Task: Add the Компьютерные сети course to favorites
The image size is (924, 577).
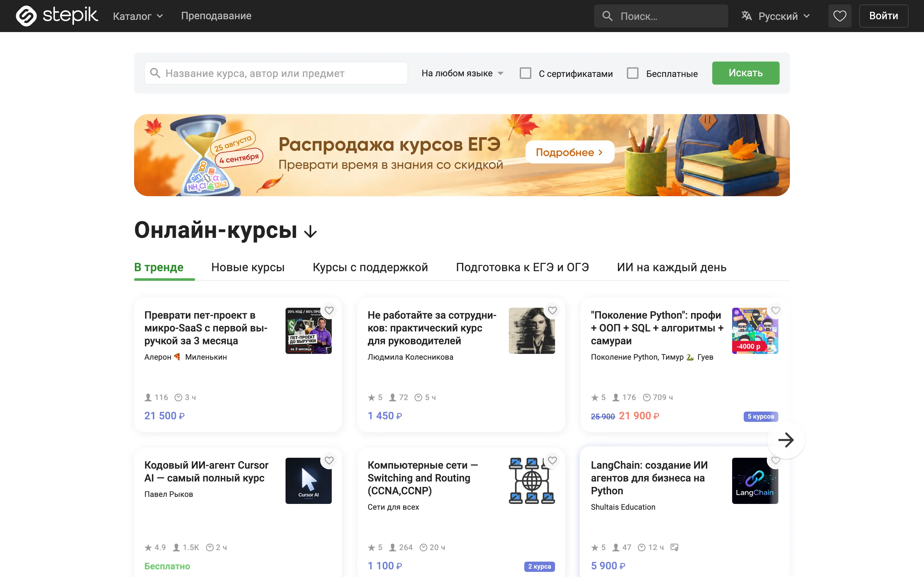Action: click(x=552, y=461)
